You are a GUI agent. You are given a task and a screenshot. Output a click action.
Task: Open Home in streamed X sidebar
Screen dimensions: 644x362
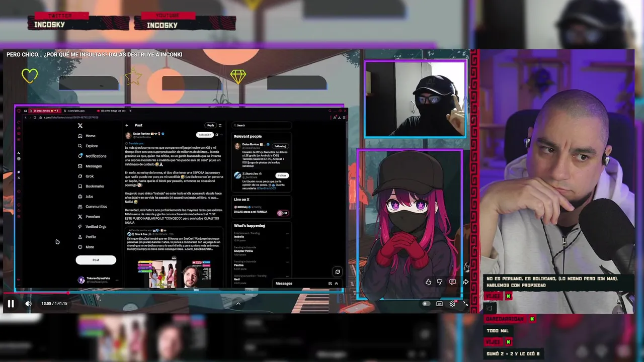pos(87,136)
